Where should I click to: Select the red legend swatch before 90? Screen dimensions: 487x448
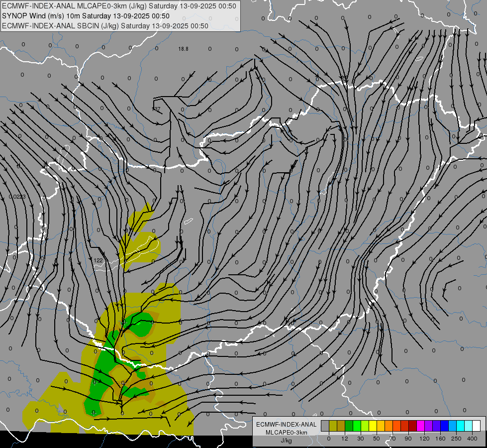(x=405, y=426)
